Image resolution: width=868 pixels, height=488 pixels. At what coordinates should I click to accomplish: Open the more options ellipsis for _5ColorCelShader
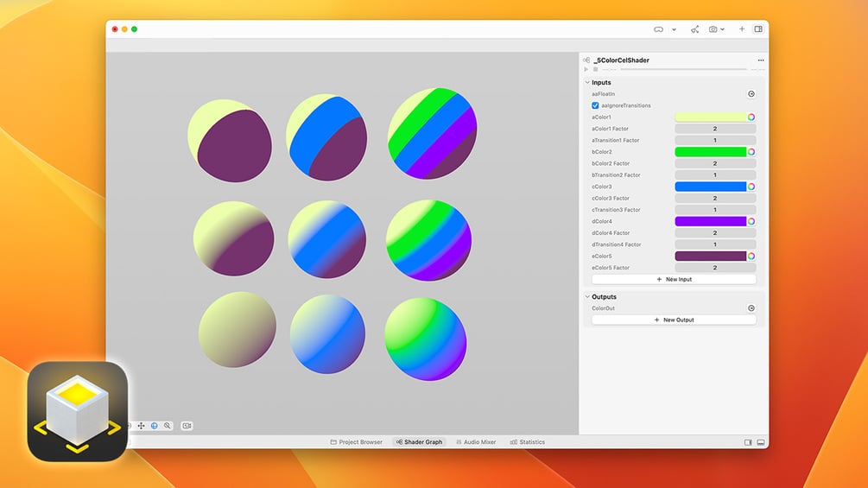point(761,60)
